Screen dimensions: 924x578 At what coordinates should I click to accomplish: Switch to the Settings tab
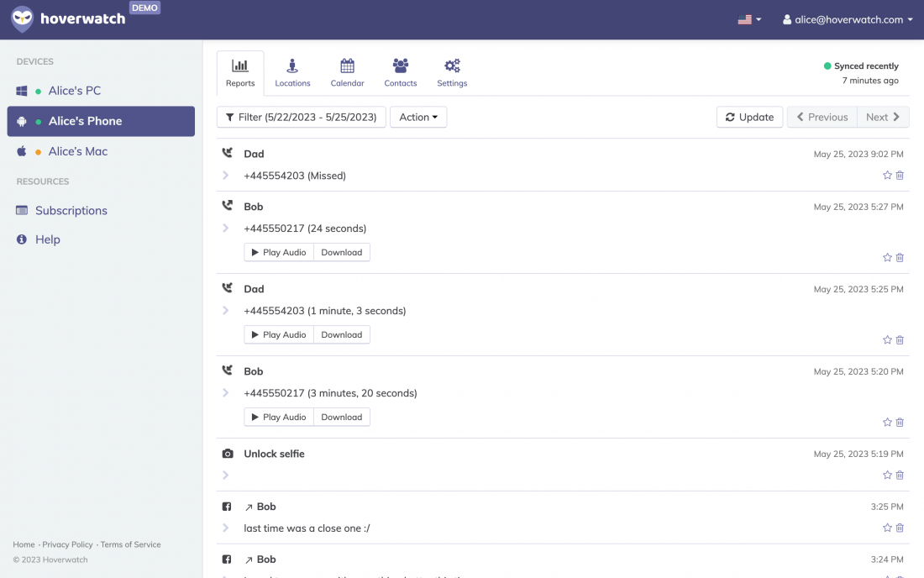[452, 73]
